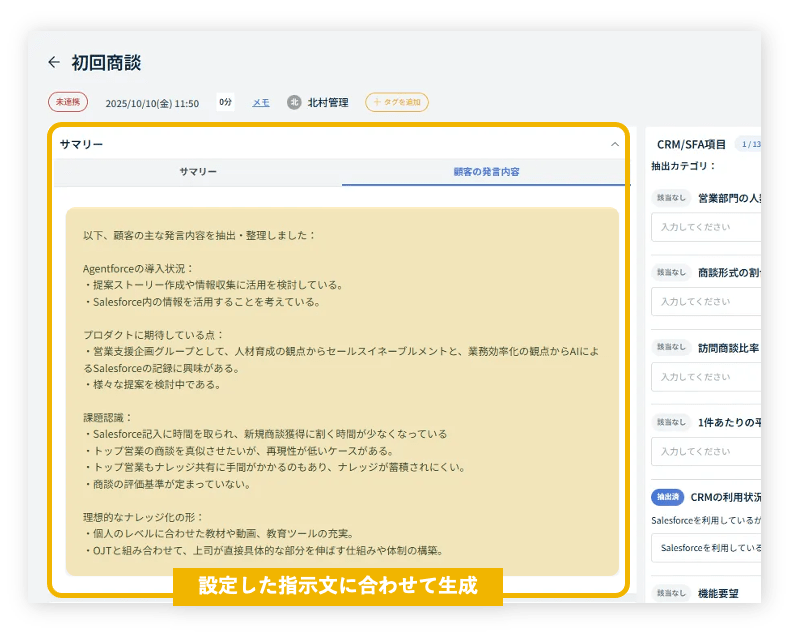The height and width of the screenshot is (644, 794).
Task: Click the 未連携 status badge
Action: pos(68,102)
